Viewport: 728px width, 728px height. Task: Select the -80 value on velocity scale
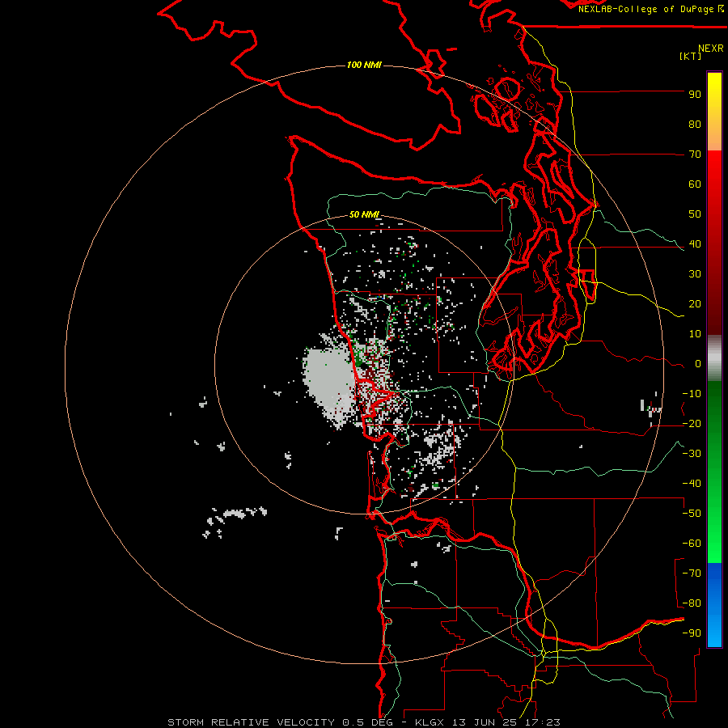point(692,603)
